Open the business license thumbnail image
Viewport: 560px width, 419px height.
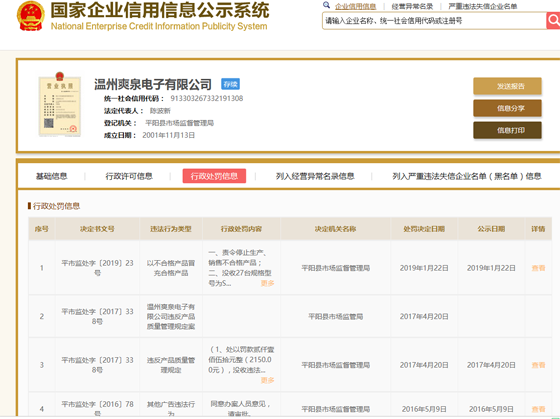pyautogui.click(x=60, y=104)
